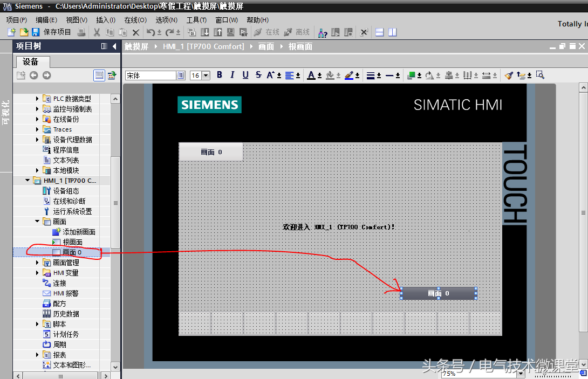Screen dimensions: 588x379
Task: Open accessible devices icon with question mark
Action: (x=323, y=32)
